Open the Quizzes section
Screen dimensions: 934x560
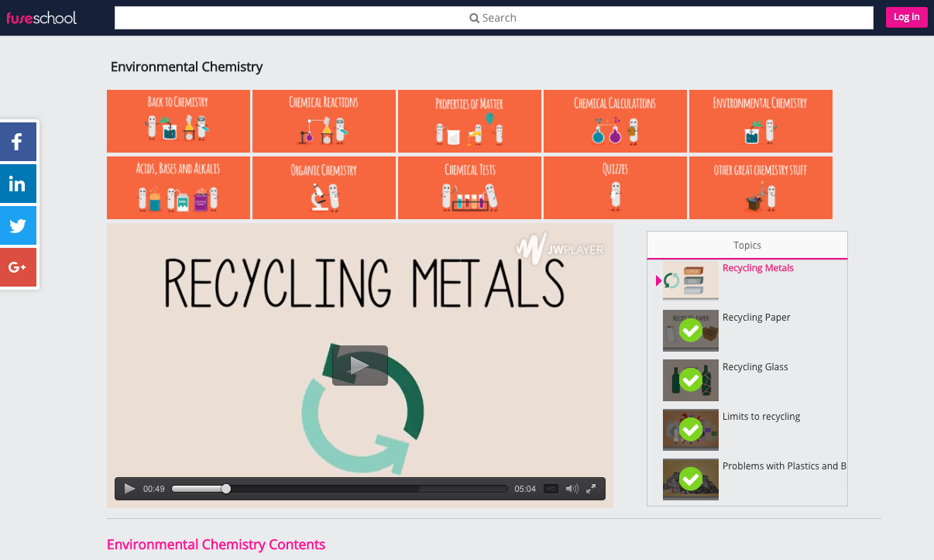[x=615, y=187]
